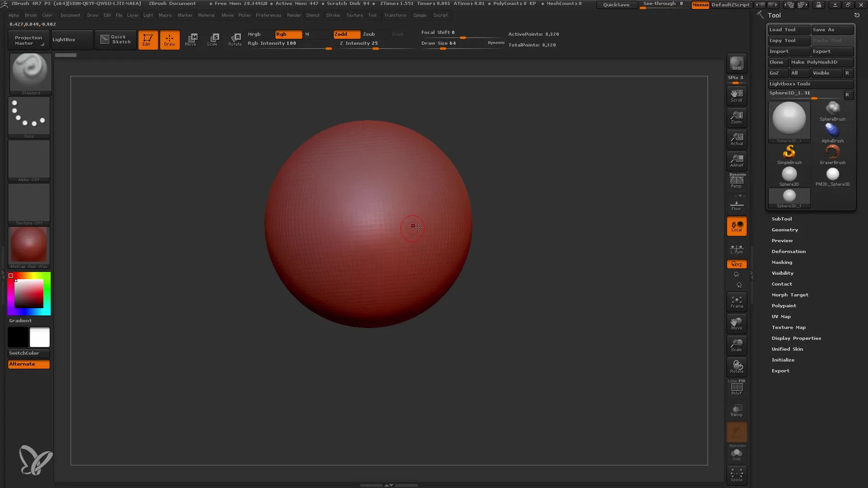The height and width of the screenshot is (488, 868).
Task: Toggle the Floor grid
Action: click(x=736, y=204)
